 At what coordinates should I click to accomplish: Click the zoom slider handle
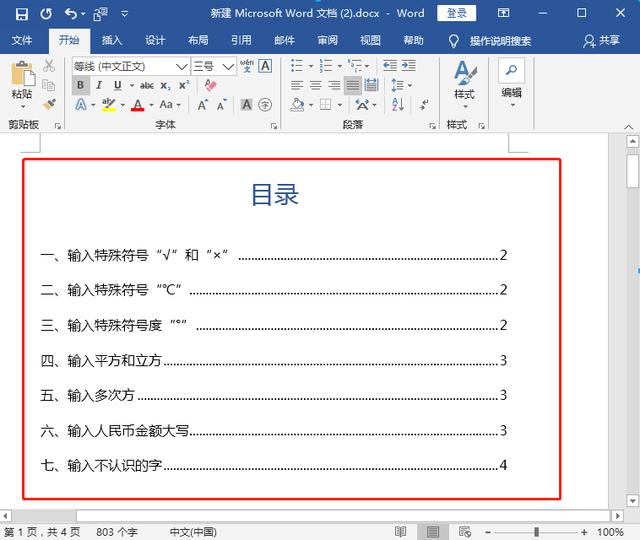coord(536,532)
